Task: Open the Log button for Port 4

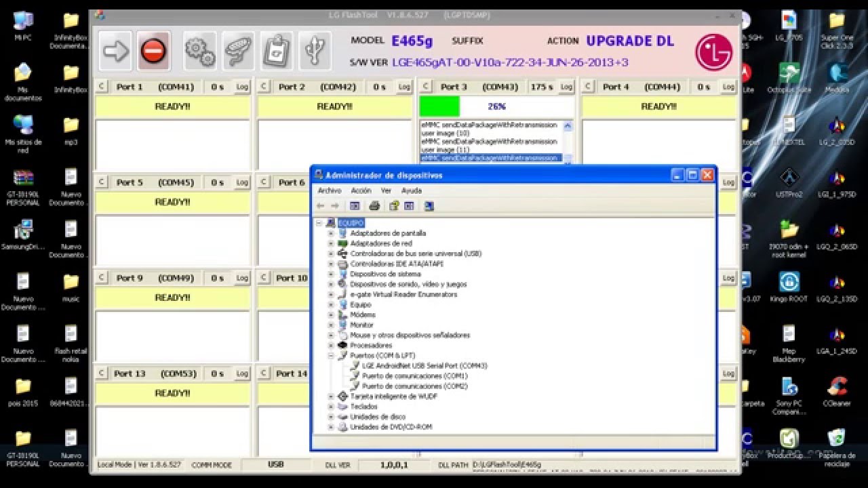Action: point(728,87)
